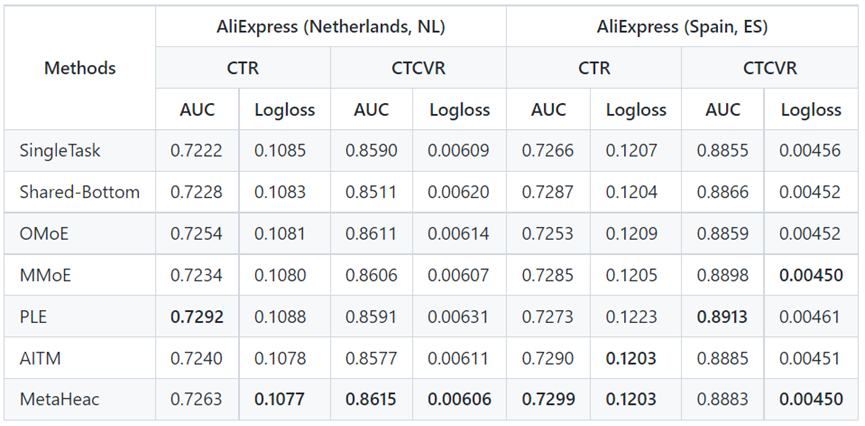
Task: Click the Methods column header
Action: [x=80, y=68]
